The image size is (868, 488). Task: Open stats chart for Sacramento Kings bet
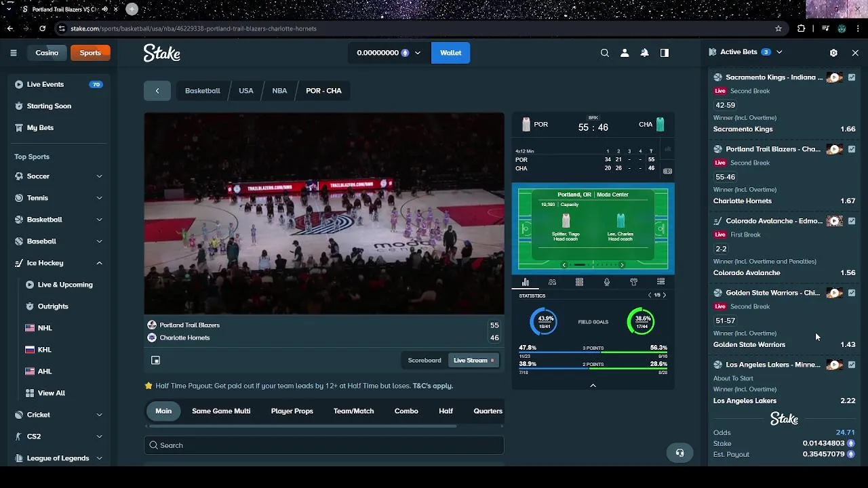[852, 77]
